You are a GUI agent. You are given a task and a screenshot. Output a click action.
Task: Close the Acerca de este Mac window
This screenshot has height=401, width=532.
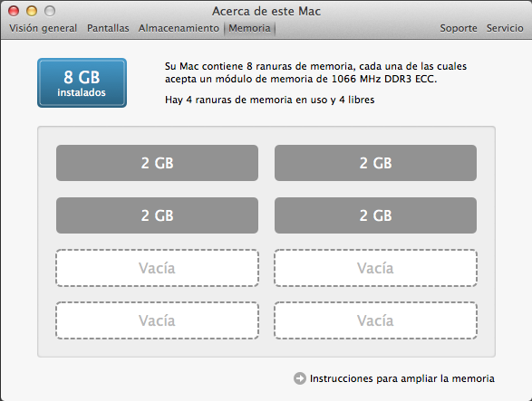(14, 11)
